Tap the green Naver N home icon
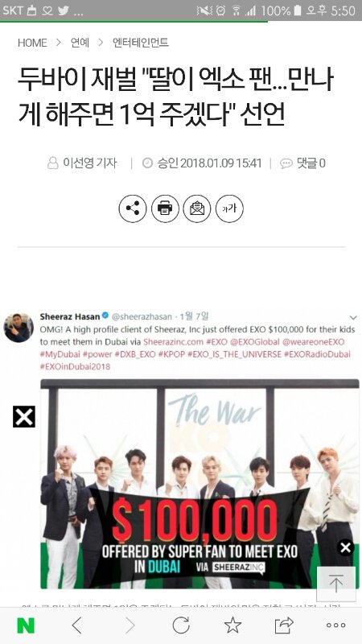The height and width of the screenshot is (644, 362). pyautogui.click(x=26, y=625)
